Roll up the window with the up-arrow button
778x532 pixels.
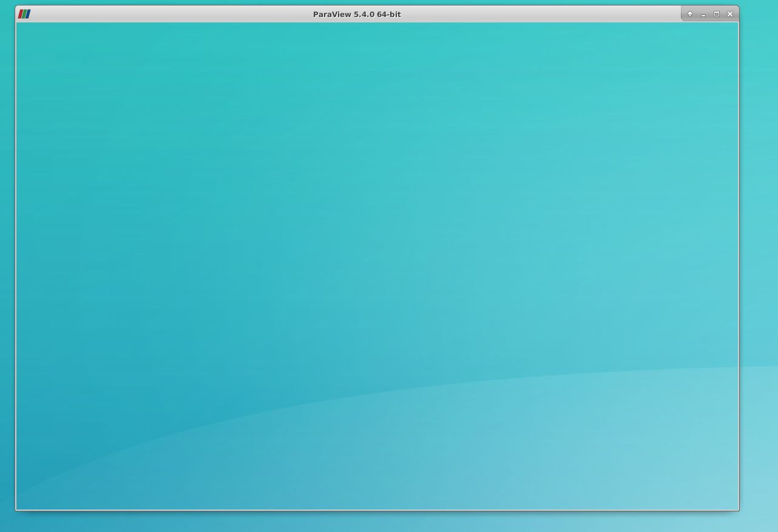point(690,14)
